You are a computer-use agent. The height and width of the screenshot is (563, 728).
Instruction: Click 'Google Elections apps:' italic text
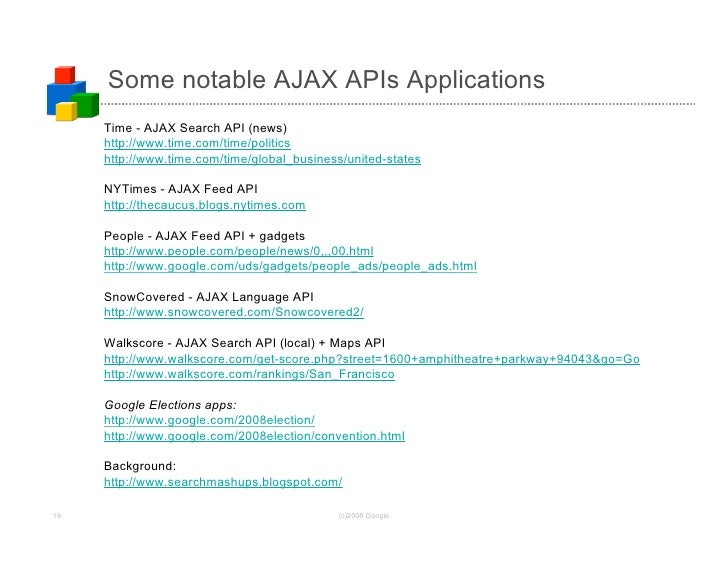[170, 405]
